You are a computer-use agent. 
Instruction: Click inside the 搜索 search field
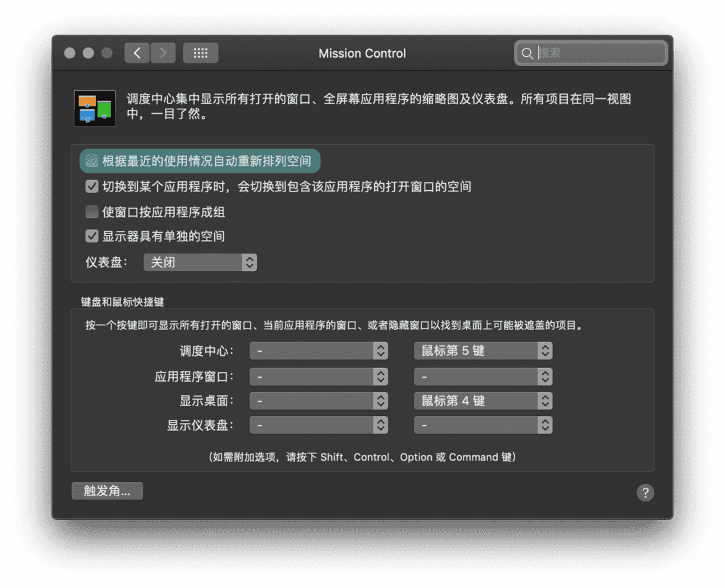(x=591, y=53)
